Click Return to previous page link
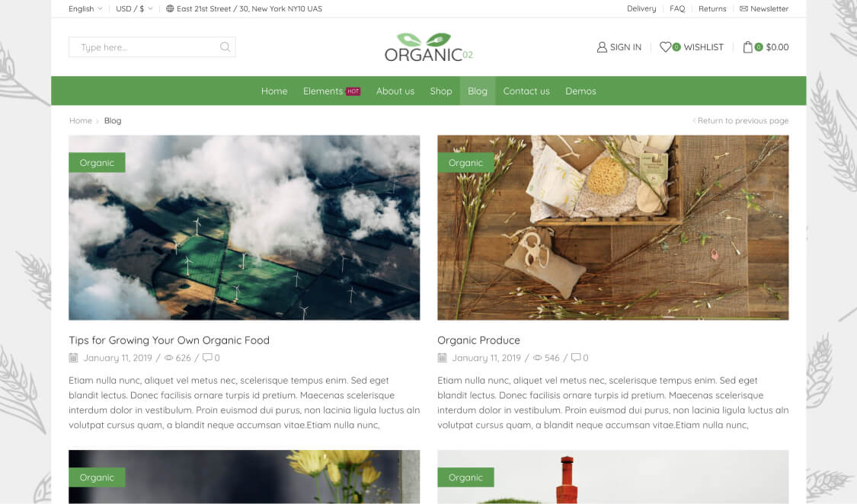The height and width of the screenshot is (504, 857). pyautogui.click(x=740, y=121)
